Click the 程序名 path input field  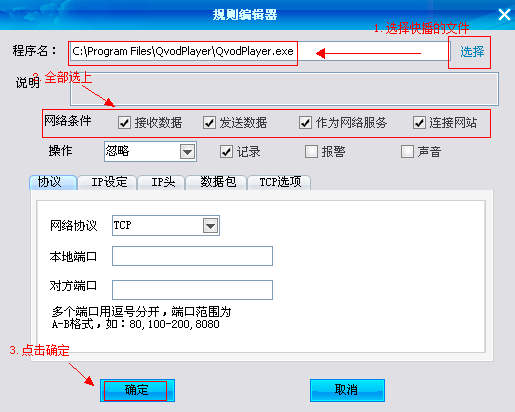[260, 51]
